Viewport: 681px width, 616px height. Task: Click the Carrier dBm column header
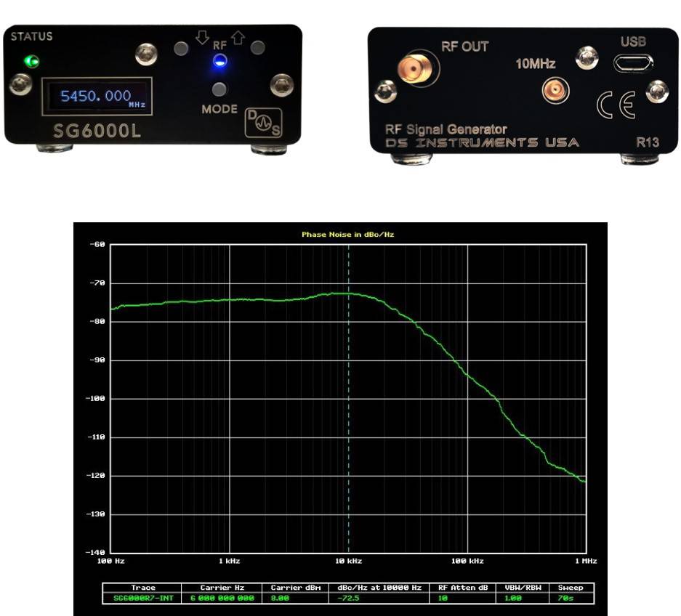pyautogui.click(x=296, y=588)
